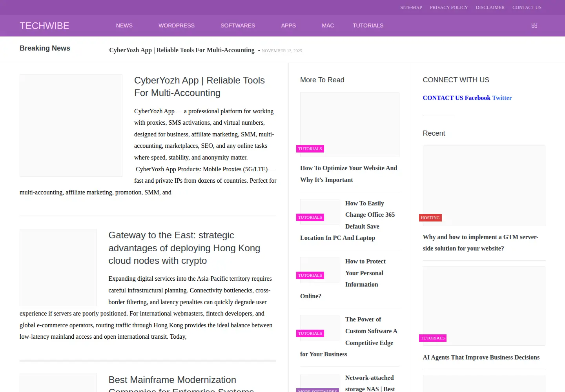Open TUTORIALS in the main navigation
The image size is (565, 392).
click(x=368, y=25)
